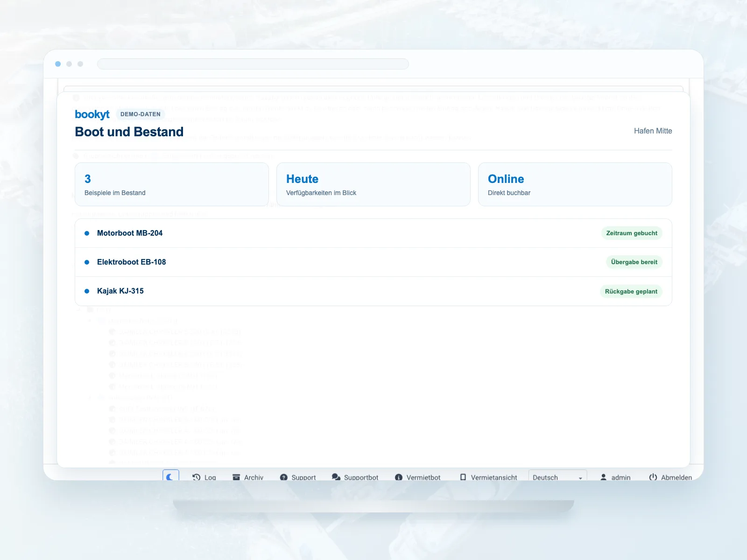Focus the browser address bar
The image size is (747, 560).
(x=253, y=64)
